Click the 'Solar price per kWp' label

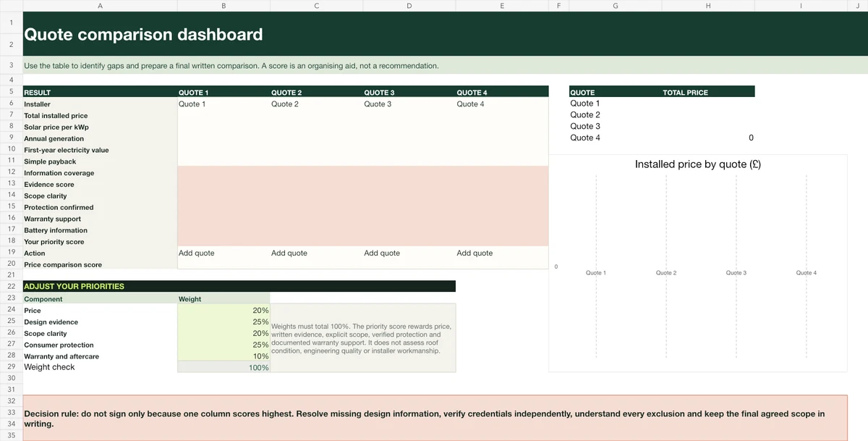click(x=56, y=127)
